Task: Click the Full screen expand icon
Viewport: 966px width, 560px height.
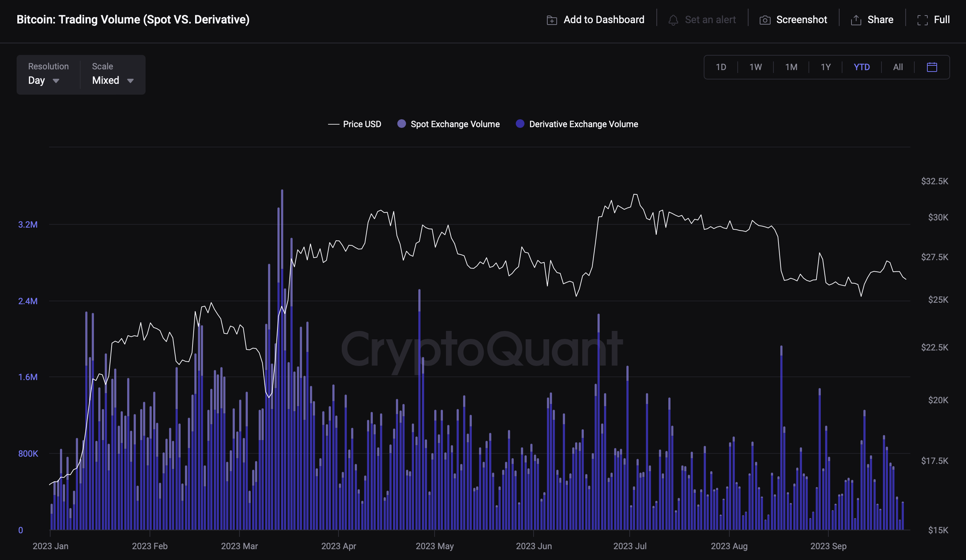Action: (x=922, y=20)
